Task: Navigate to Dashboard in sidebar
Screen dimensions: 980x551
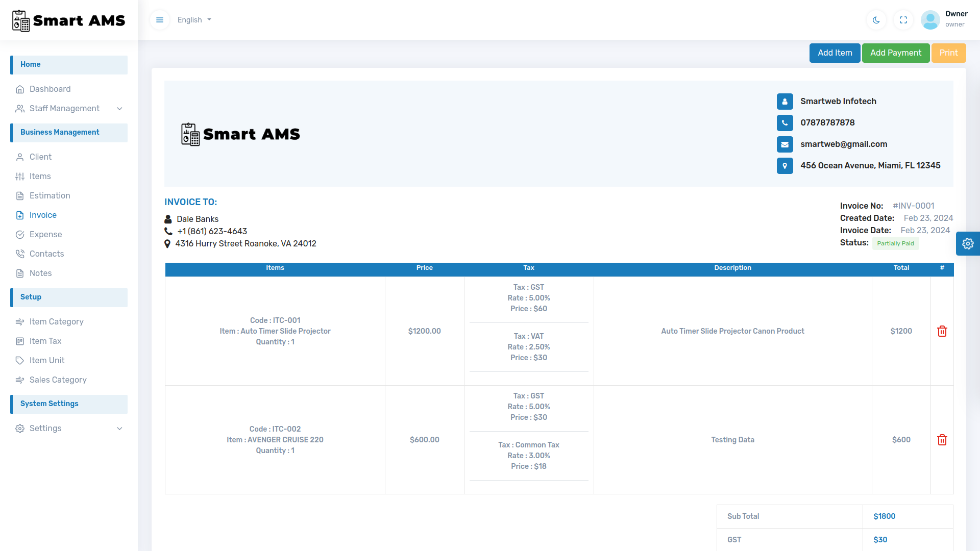Action: 50,89
